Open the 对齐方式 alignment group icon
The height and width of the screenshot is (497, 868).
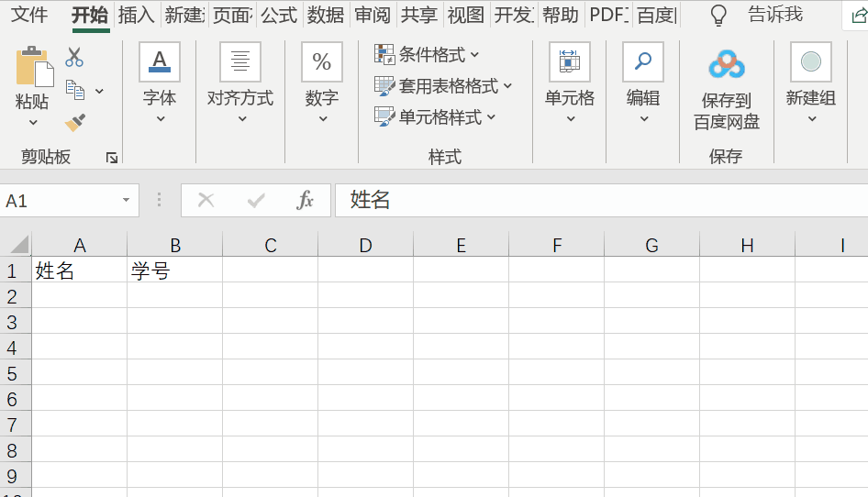point(240,62)
